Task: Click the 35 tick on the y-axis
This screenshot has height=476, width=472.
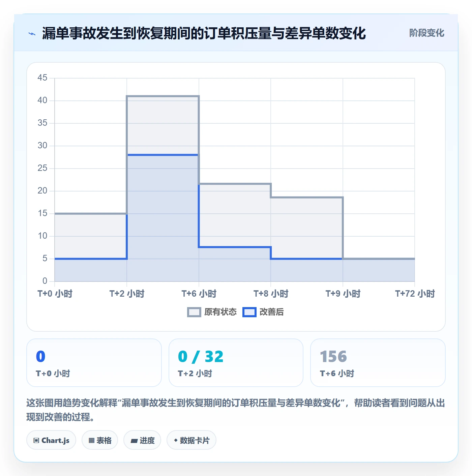Action: [x=42, y=123]
